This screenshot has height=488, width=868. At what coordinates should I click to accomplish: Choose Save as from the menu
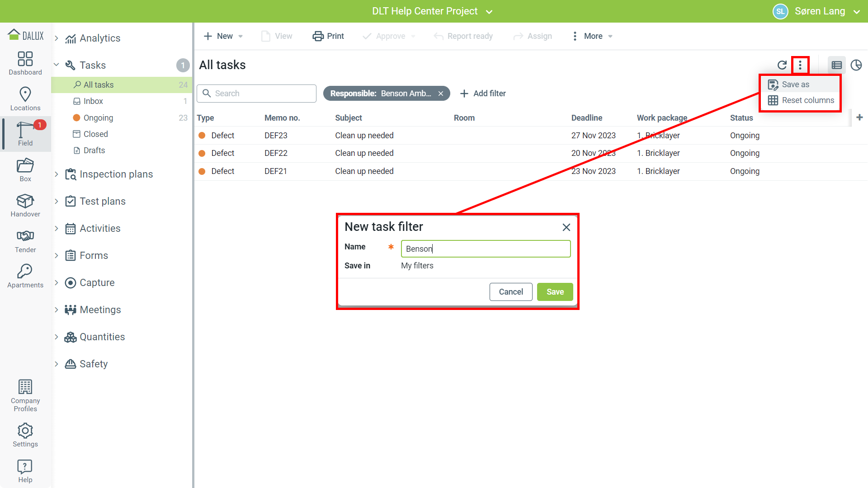(795, 84)
